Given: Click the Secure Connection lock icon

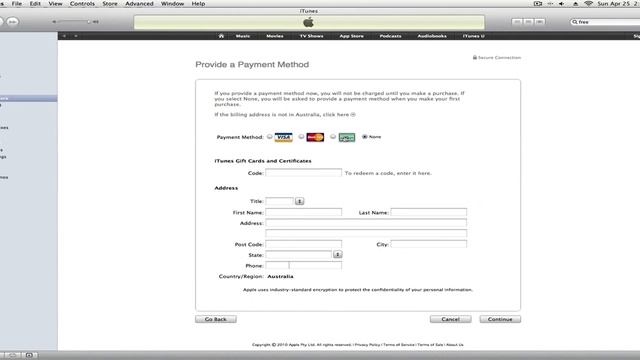Looking at the screenshot, I should tap(475, 58).
